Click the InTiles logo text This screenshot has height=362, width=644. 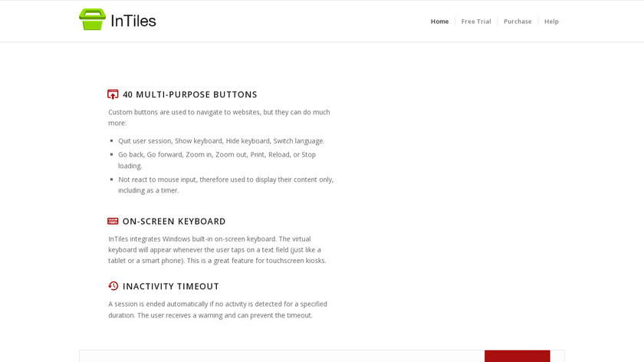[x=133, y=21]
